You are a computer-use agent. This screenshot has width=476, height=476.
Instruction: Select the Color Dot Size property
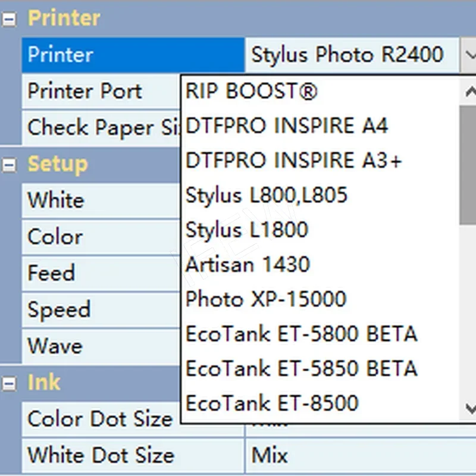click(x=100, y=419)
